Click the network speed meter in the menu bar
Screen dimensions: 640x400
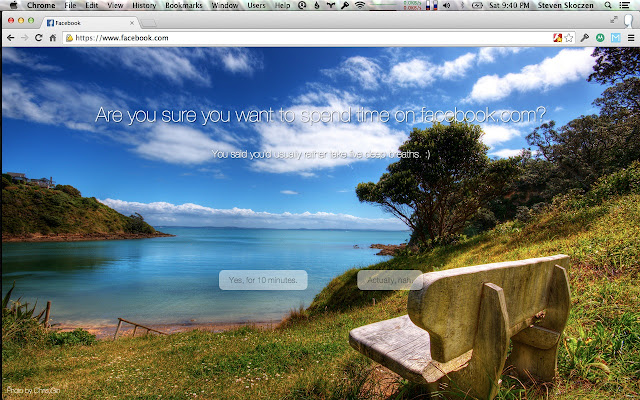coord(412,5)
